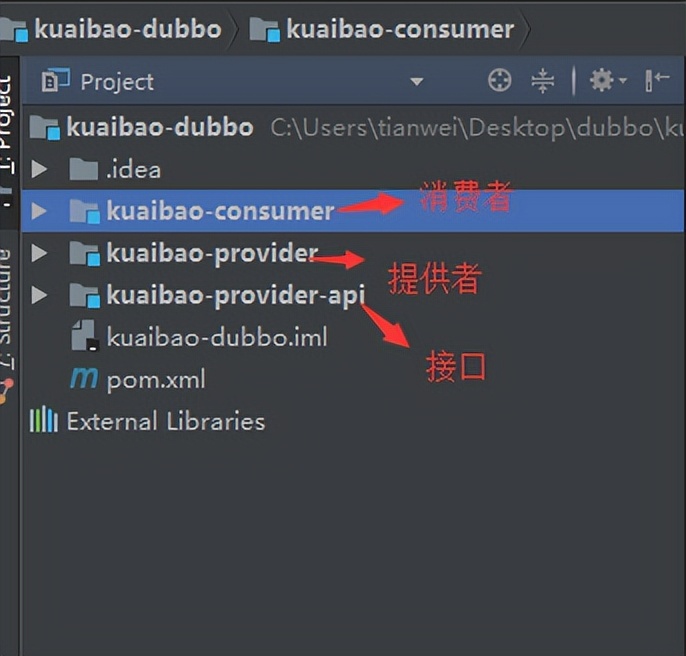Click the External Libraries bars icon
The width and height of the screenshot is (686, 656).
pyautogui.click(x=43, y=419)
